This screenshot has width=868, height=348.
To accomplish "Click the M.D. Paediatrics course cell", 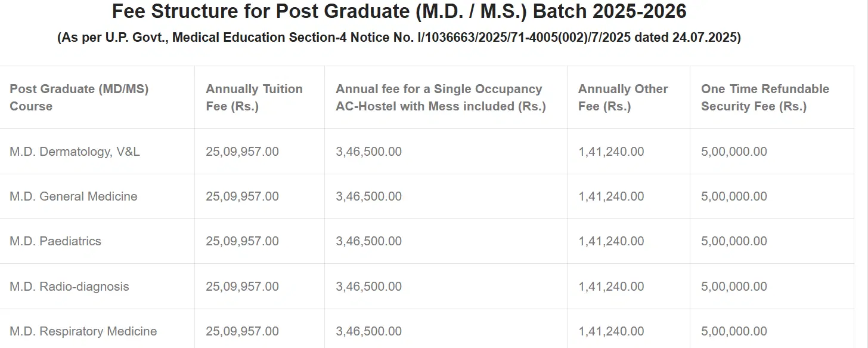I will pyautogui.click(x=55, y=241).
